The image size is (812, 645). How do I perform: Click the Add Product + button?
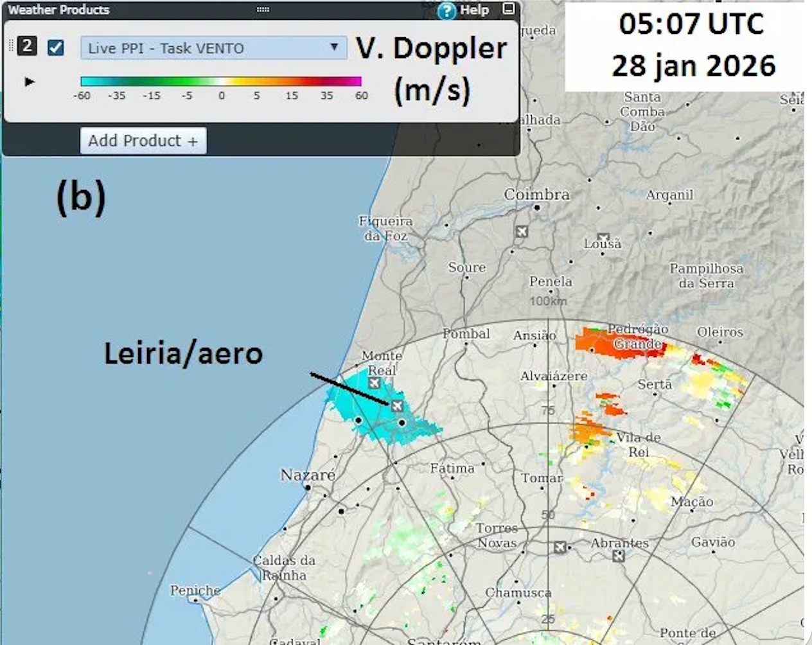coord(143,141)
